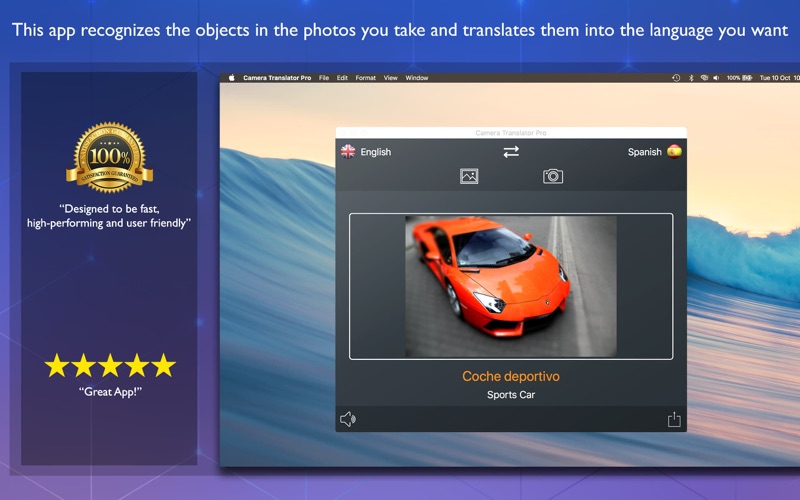
Task: Click the Time Machine menu bar icon
Action: click(676, 78)
